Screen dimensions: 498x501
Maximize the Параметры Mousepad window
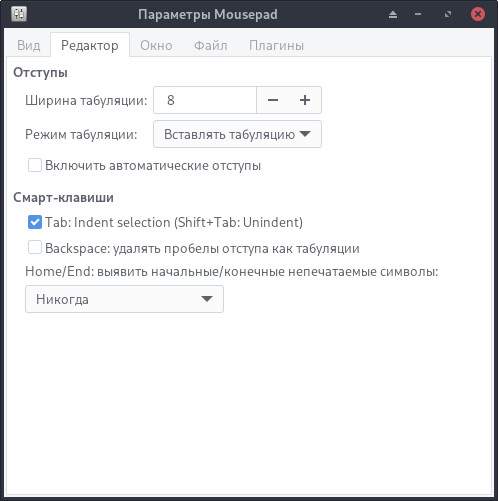448,14
